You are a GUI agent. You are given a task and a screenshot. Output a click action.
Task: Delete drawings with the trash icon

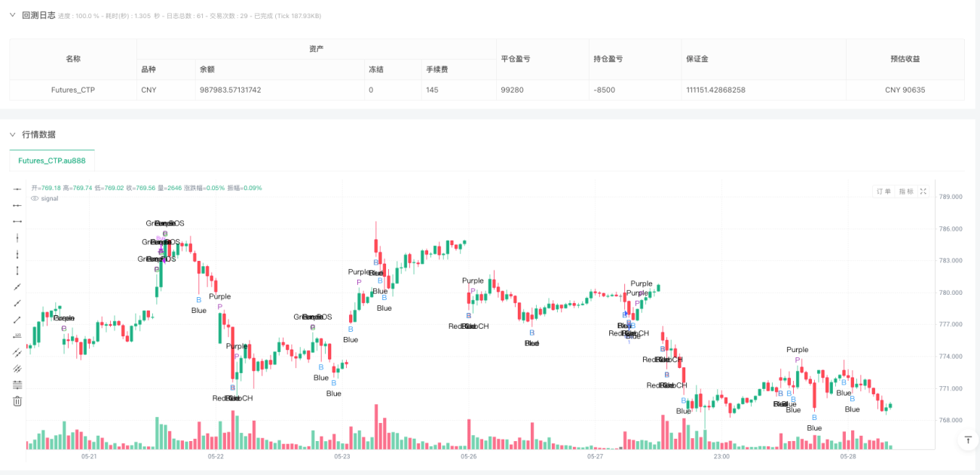coord(17,401)
